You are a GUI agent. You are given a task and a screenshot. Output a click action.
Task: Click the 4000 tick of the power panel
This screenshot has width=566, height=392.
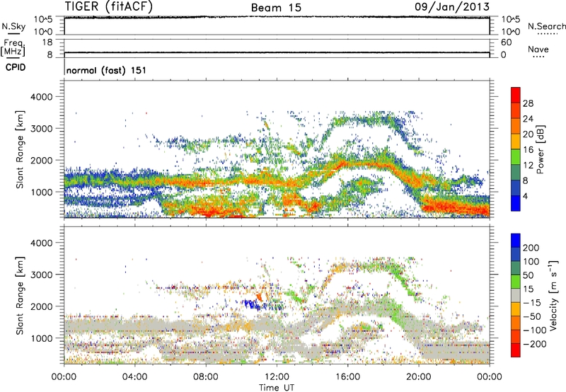(42, 97)
